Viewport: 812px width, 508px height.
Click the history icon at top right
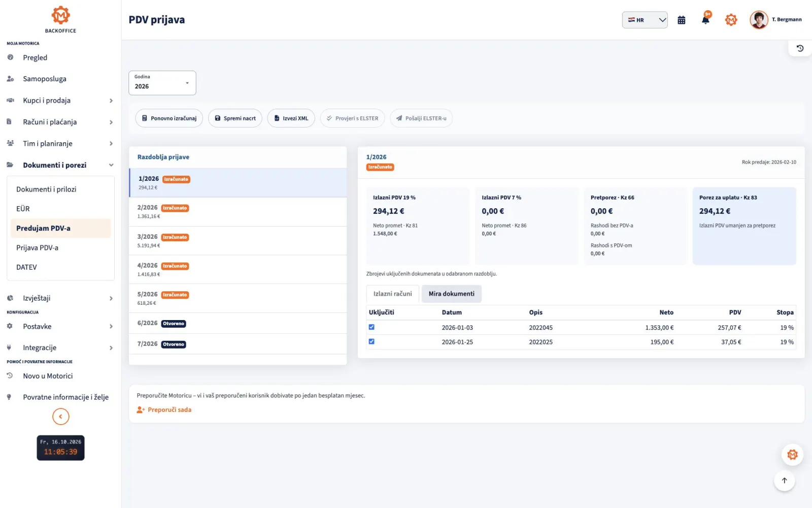(800, 48)
